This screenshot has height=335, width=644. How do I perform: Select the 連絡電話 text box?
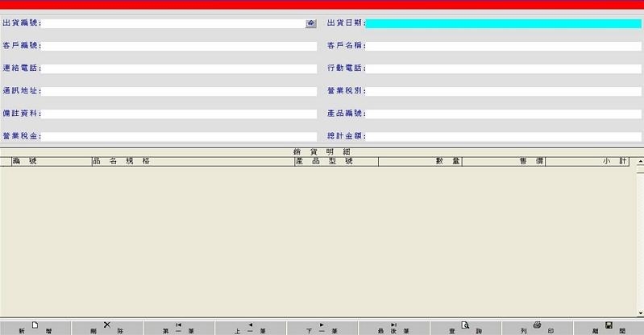pyautogui.click(x=179, y=69)
